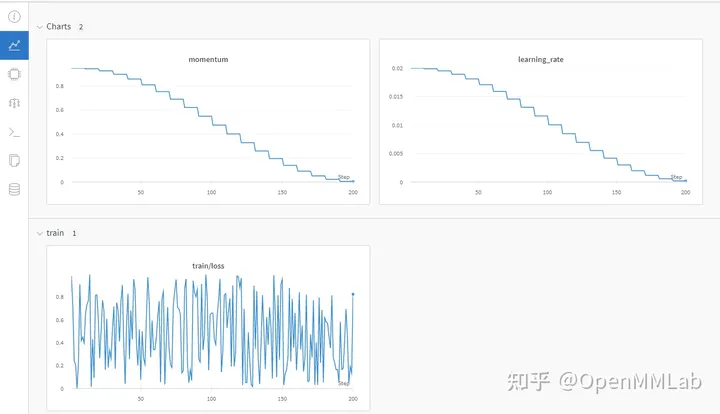The height and width of the screenshot is (414, 720).
Task: Click the train/loss chart plot area
Action: [x=212, y=331]
